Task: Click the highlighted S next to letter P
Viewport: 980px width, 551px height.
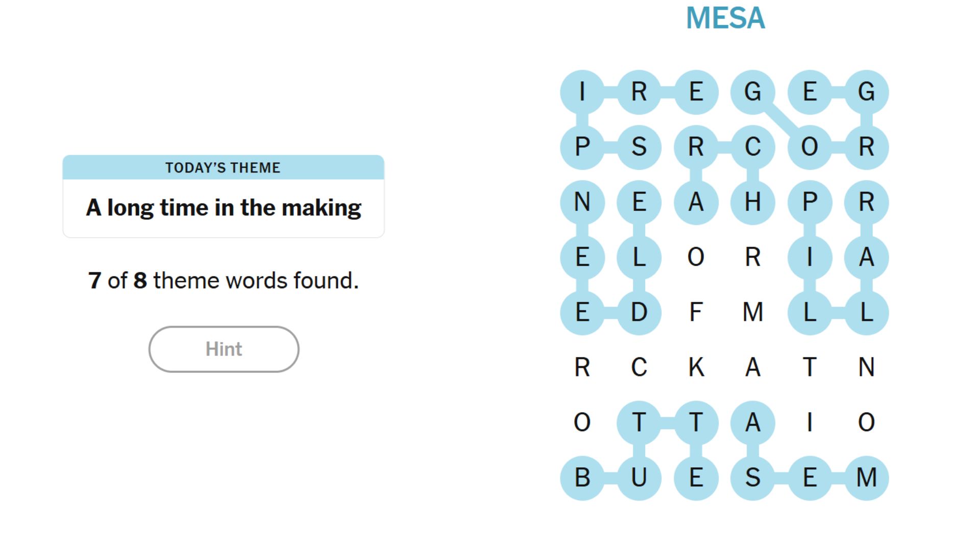Action: [x=640, y=147]
